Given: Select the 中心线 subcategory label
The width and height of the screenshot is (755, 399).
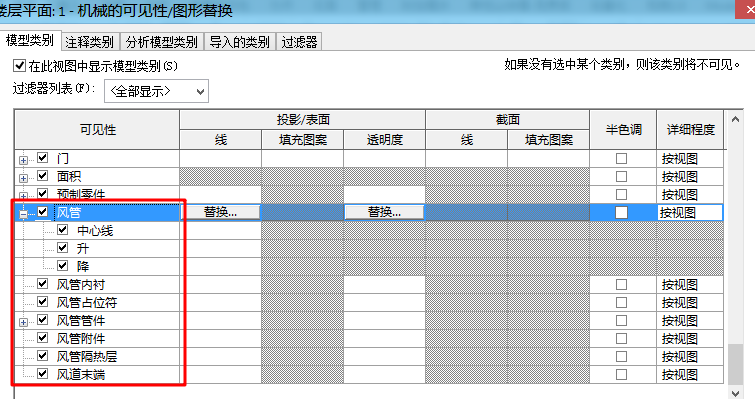Looking at the screenshot, I should 95,231.
